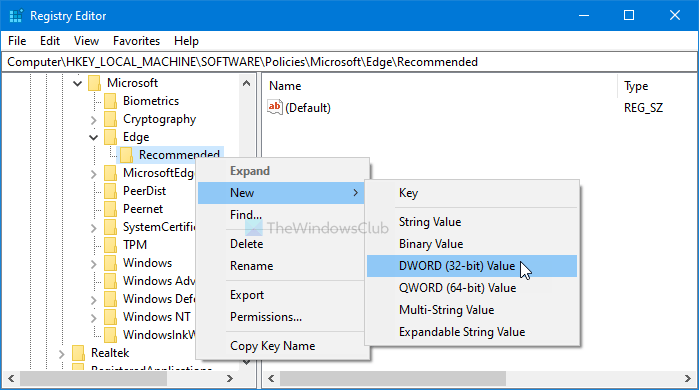Collapse the Microsoft tree node
The image size is (700, 390).
(x=78, y=83)
